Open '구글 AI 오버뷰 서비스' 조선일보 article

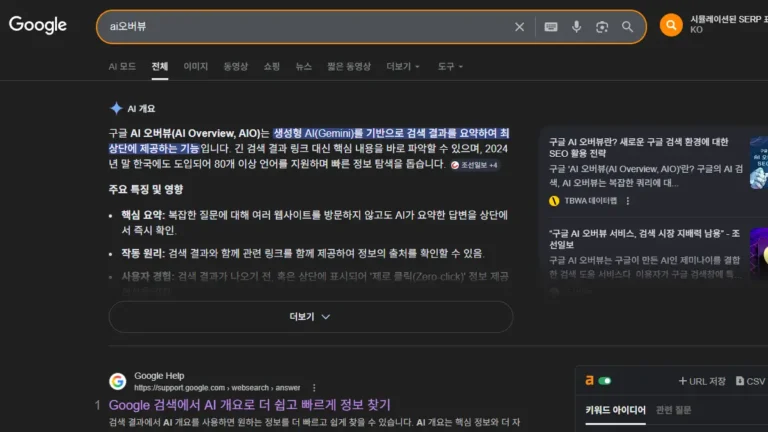[645, 239]
